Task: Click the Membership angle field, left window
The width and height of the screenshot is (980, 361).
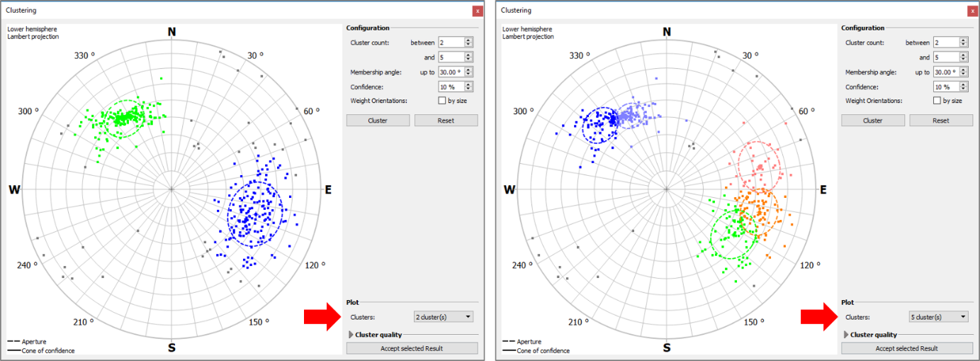Action: click(x=455, y=72)
